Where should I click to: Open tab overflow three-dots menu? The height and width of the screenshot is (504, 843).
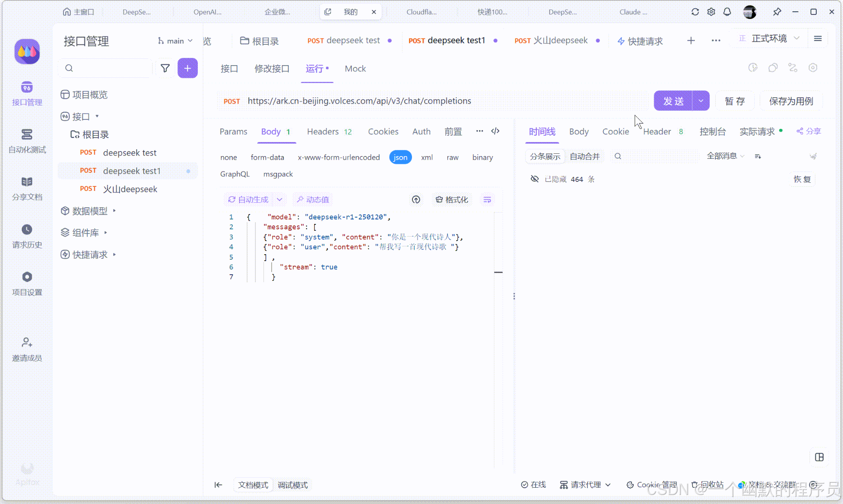click(x=716, y=41)
